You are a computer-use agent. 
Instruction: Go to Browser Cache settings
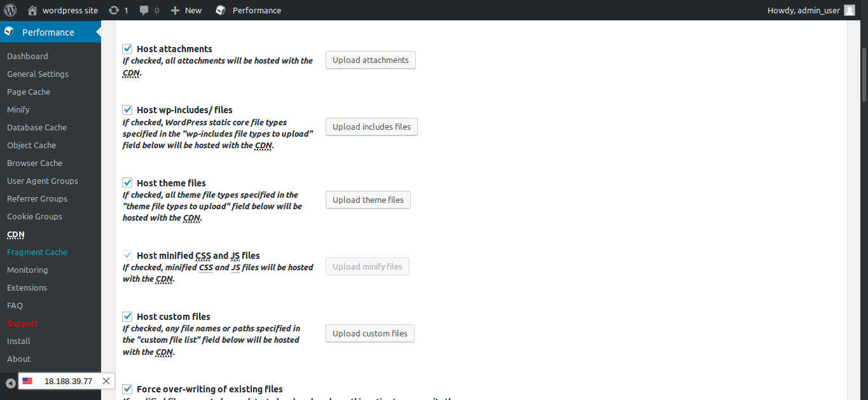34,163
